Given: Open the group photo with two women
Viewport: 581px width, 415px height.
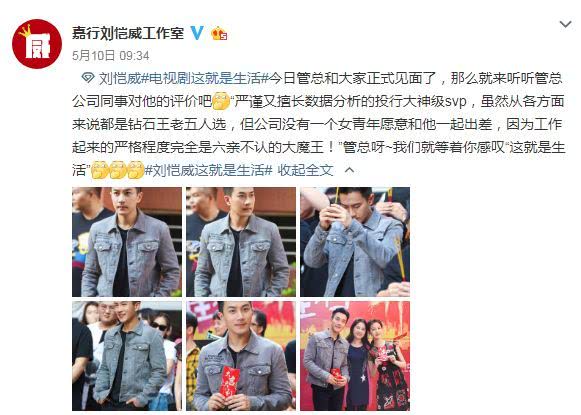Looking at the screenshot, I should pos(355,356).
